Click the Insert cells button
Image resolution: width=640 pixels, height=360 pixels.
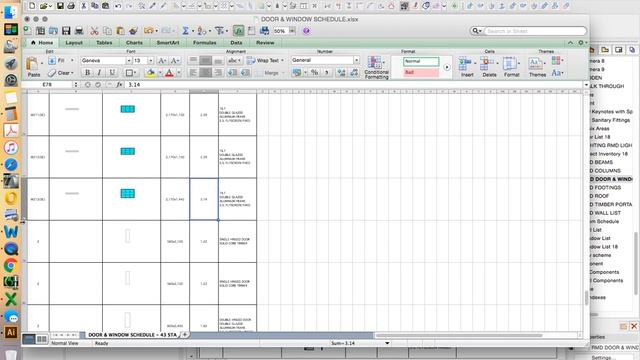pyautogui.click(x=467, y=67)
